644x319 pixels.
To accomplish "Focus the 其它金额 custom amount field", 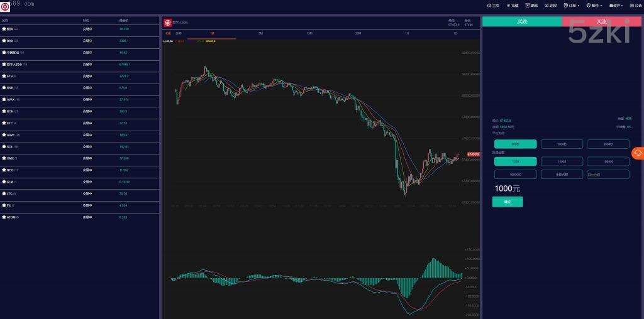I will tap(608, 175).
